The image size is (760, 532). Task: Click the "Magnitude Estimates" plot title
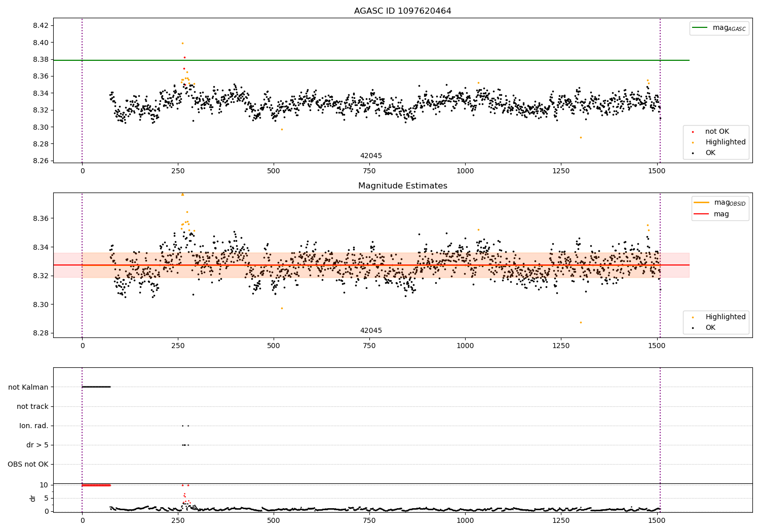point(402,185)
